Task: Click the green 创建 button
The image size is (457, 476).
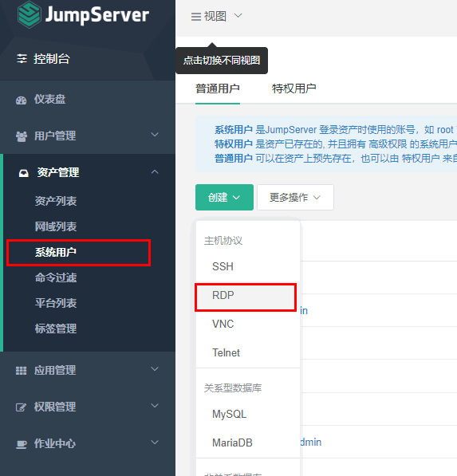Action: 224,197
